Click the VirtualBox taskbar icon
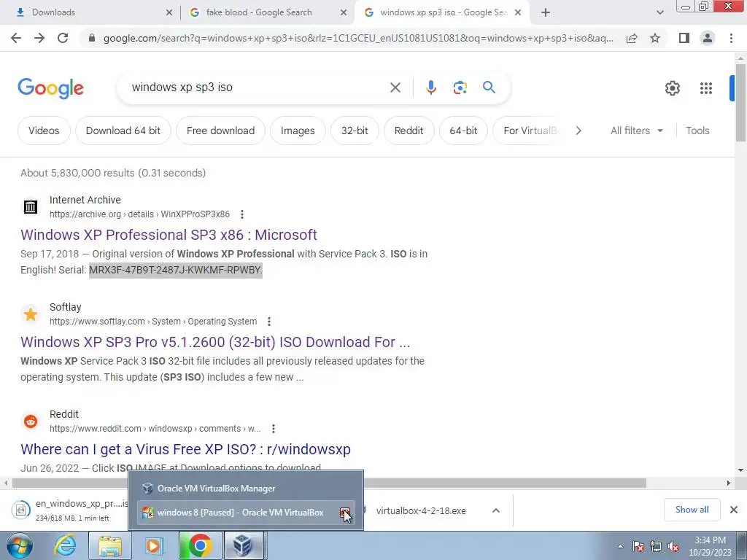The height and width of the screenshot is (560, 747). [244, 545]
